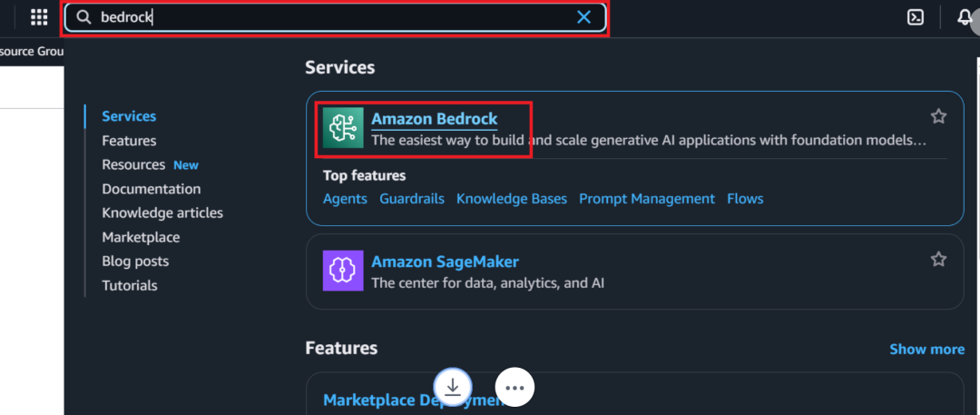This screenshot has width=980, height=415.
Task: Click the circular download button
Action: (454, 386)
